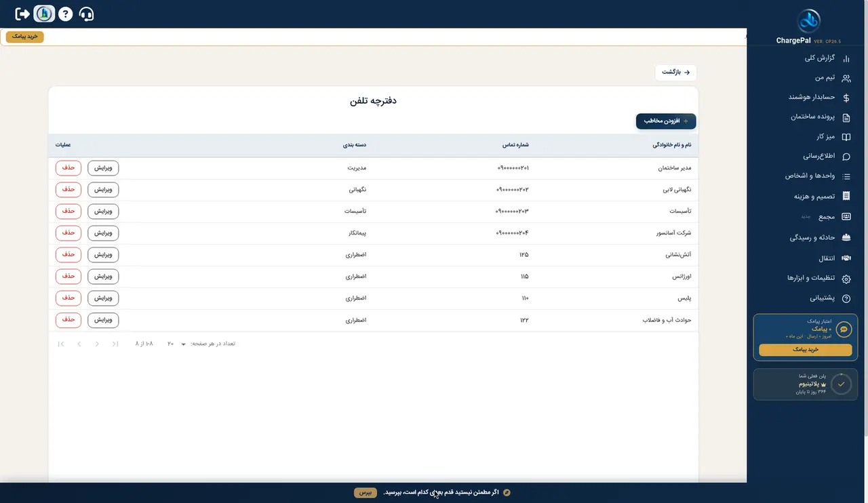Edit the اورژانس contact

coord(103,277)
